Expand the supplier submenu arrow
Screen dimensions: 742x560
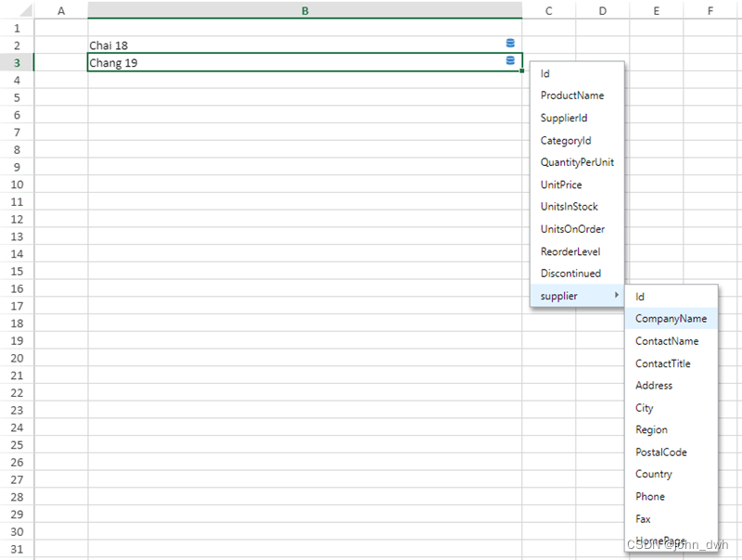(x=616, y=296)
